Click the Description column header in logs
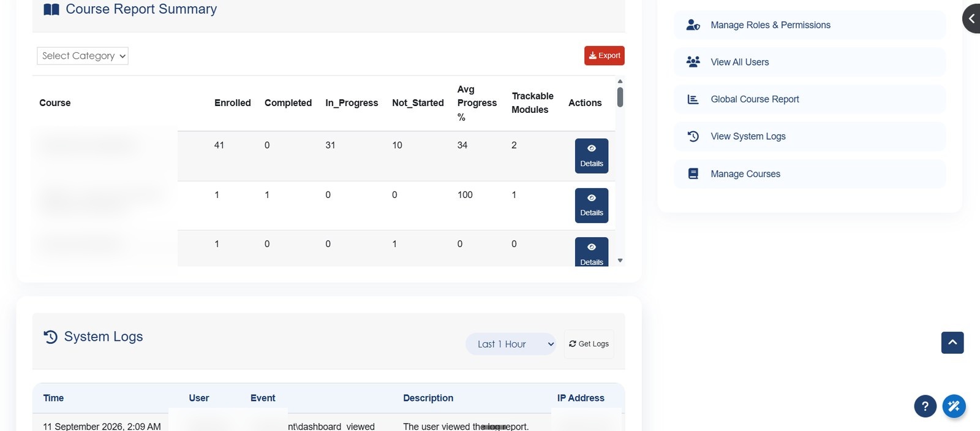Viewport: 980px width, 431px height. click(428, 398)
